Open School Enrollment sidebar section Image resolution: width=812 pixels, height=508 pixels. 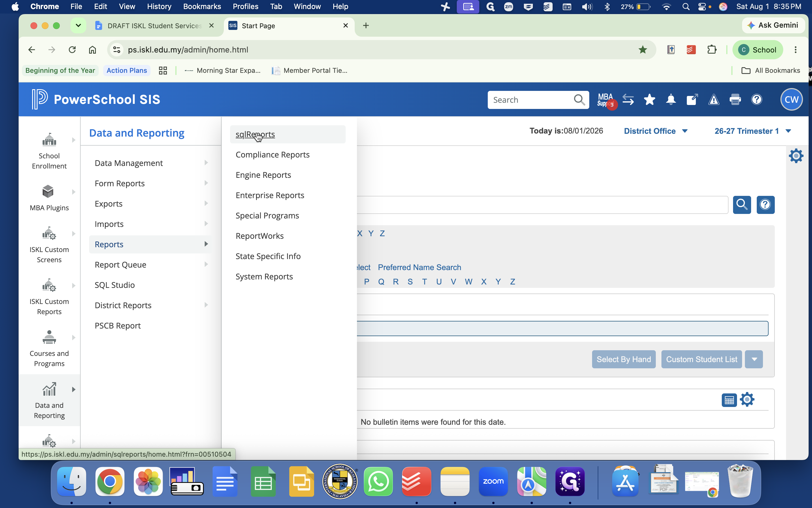point(49,150)
